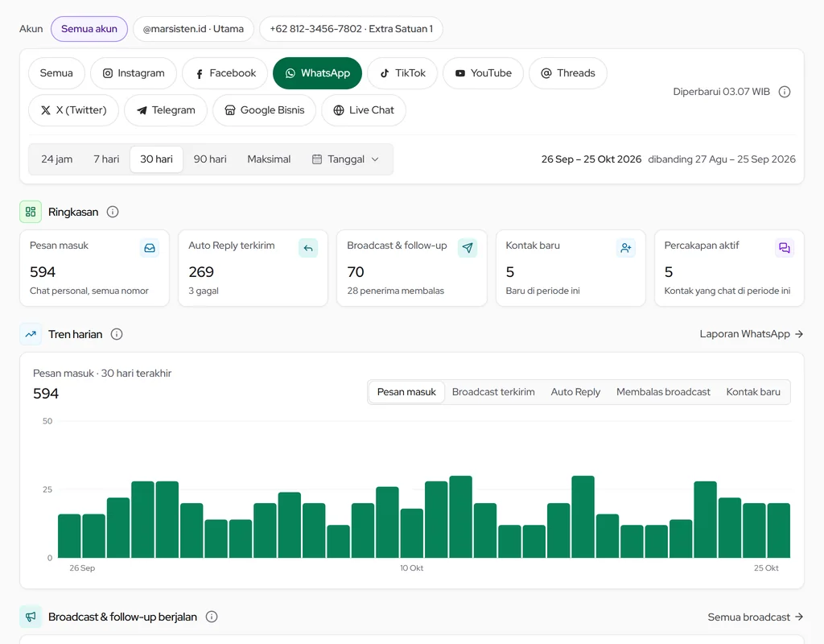
Task: Click the inbox icon on Pesan masuk card
Action: pyautogui.click(x=150, y=248)
